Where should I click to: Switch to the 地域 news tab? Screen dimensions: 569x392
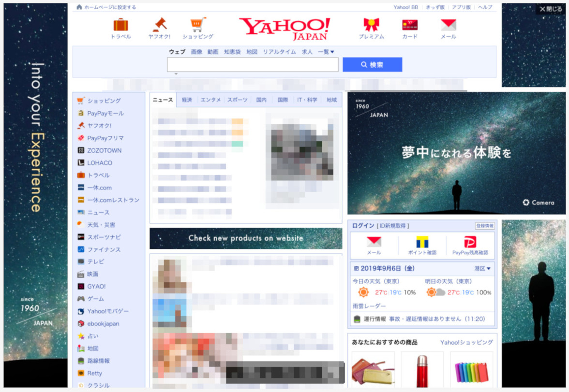[332, 100]
